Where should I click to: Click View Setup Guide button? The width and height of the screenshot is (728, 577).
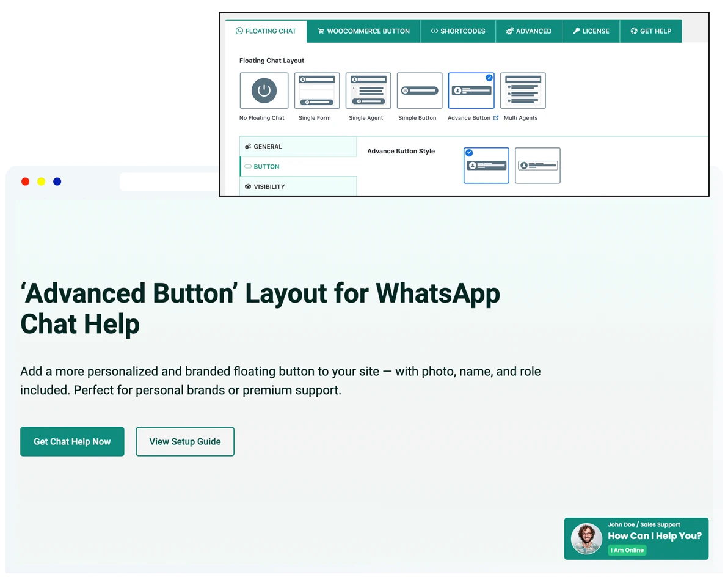tap(185, 441)
